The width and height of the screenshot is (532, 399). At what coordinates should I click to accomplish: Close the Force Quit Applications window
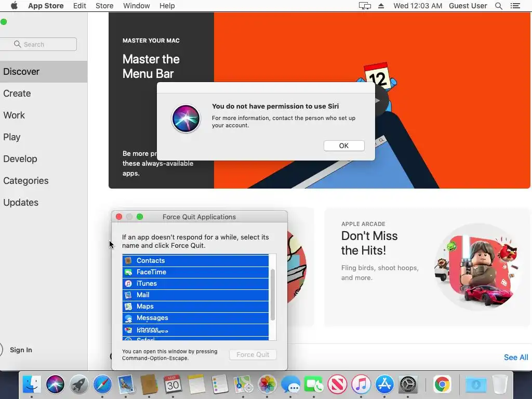tap(119, 217)
